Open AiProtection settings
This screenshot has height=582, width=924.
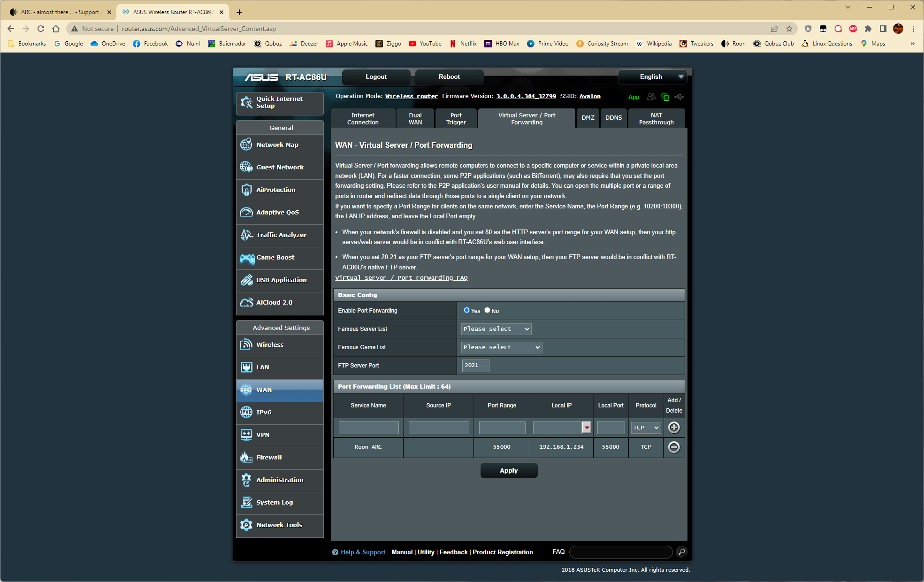coord(280,190)
